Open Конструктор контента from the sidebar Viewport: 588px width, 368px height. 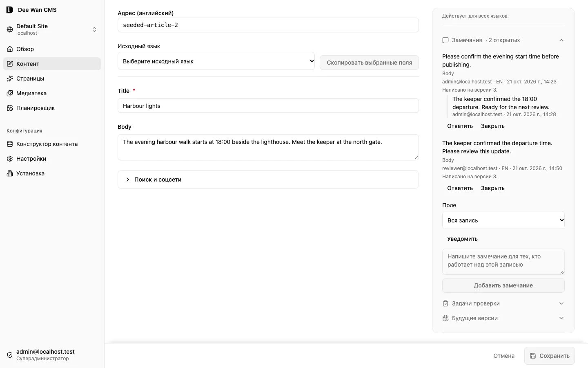[52, 144]
